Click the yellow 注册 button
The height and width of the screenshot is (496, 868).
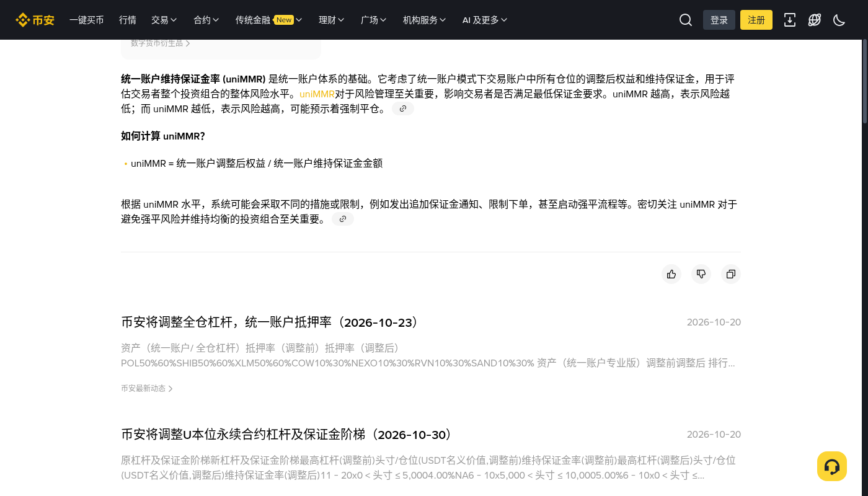coord(756,20)
